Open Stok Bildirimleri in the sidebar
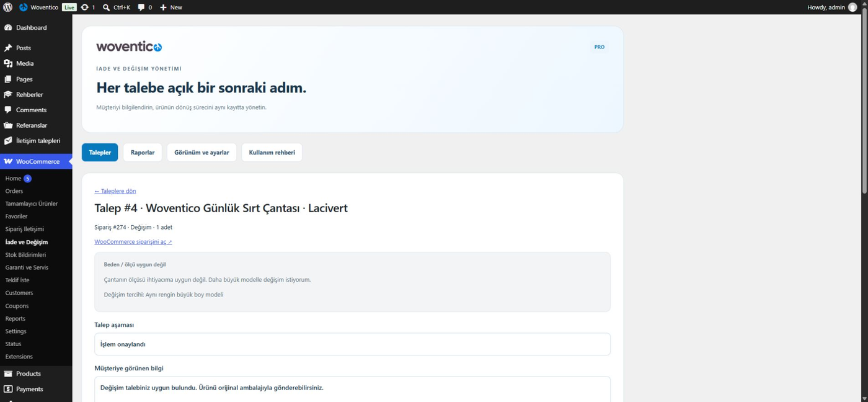The image size is (868, 402). tap(25, 255)
